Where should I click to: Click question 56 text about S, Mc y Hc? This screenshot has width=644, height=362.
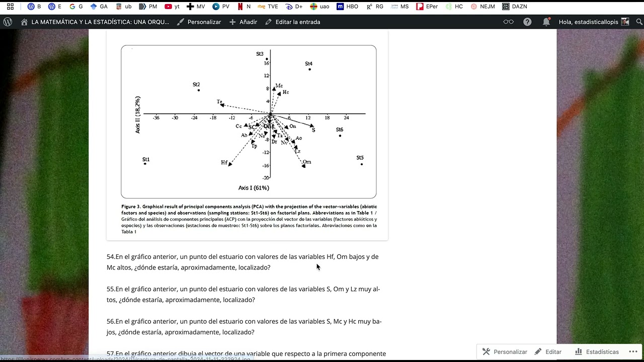click(x=244, y=327)
